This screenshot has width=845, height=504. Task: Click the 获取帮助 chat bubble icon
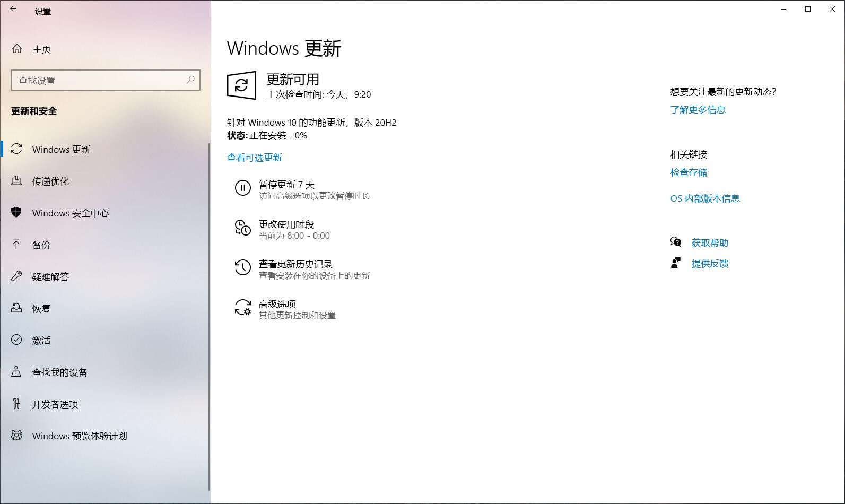(676, 242)
